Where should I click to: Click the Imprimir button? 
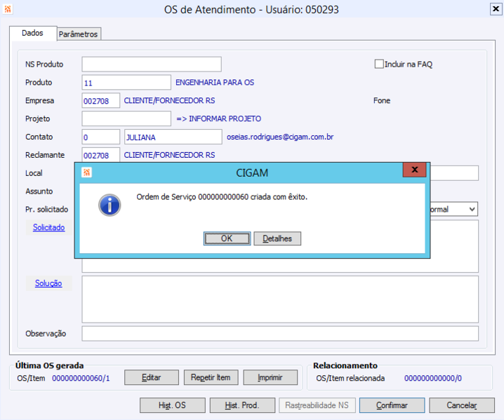[x=270, y=377]
